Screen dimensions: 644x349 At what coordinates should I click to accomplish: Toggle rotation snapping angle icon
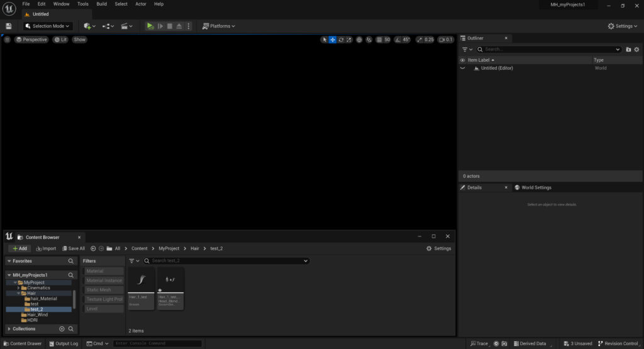397,40
